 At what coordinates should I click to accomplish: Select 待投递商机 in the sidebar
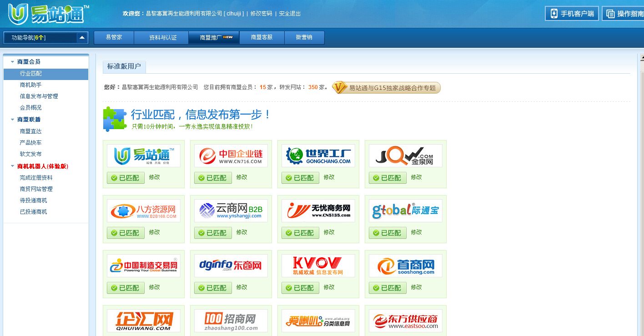pos(34,201)
